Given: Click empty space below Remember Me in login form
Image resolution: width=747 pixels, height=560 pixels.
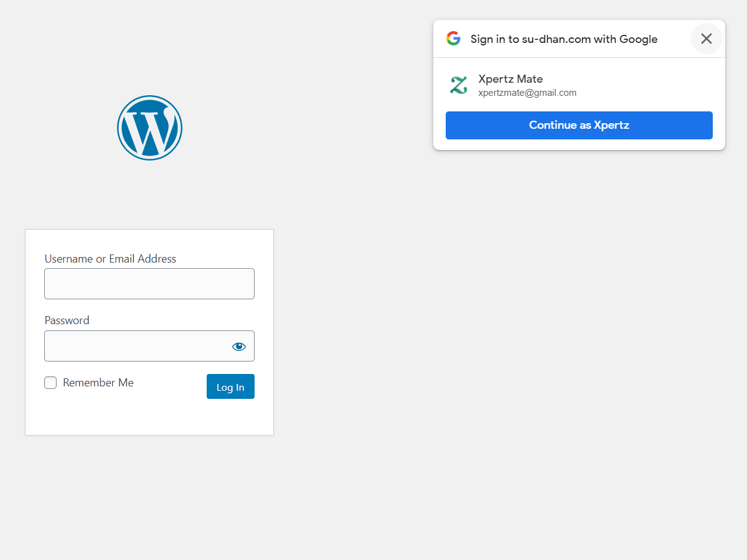Looking at the screenshot, I should [x=125, y=416].
